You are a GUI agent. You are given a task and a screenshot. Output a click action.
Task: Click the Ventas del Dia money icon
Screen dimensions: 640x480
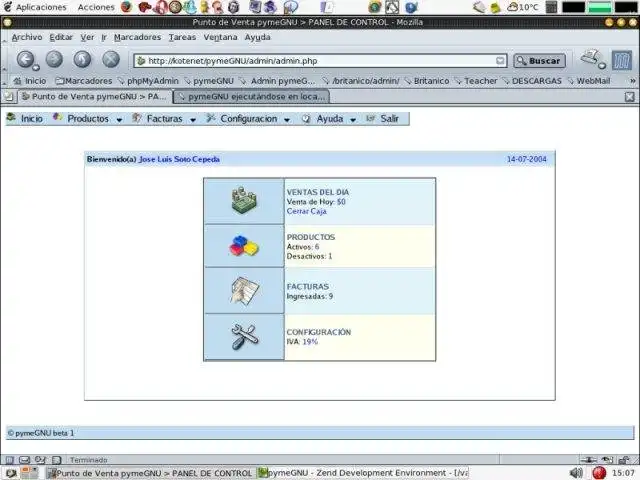244,200
